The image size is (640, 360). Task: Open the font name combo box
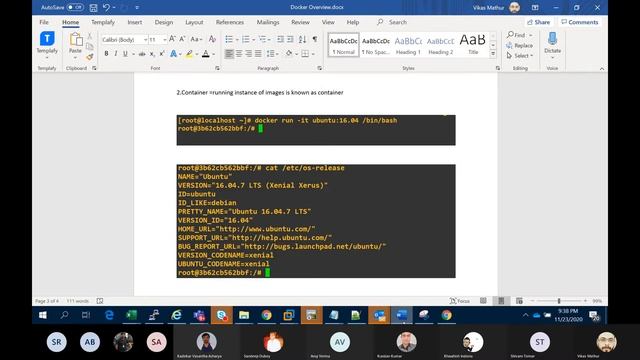click(x=124, y=40)
